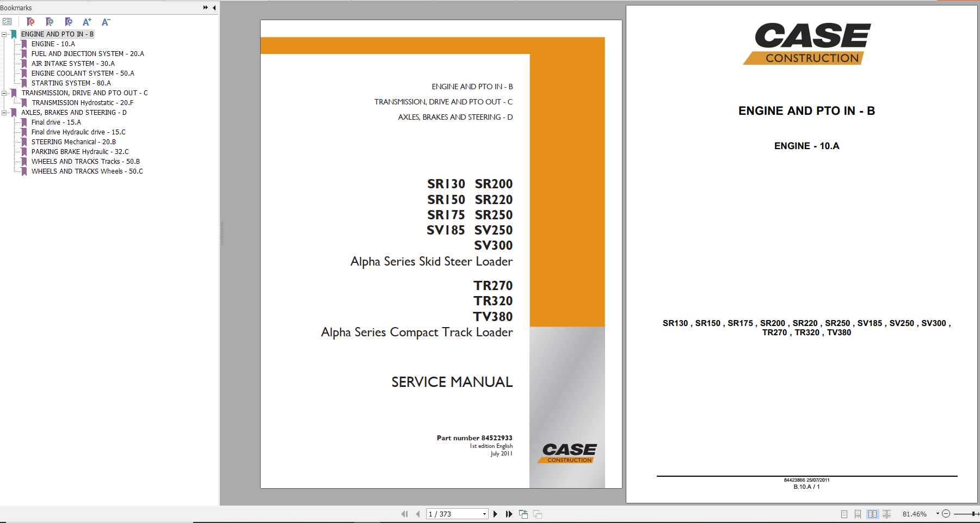980x523 pixels.
Task: Decrease bookmark text size with A-
Action: coord(106,22)
